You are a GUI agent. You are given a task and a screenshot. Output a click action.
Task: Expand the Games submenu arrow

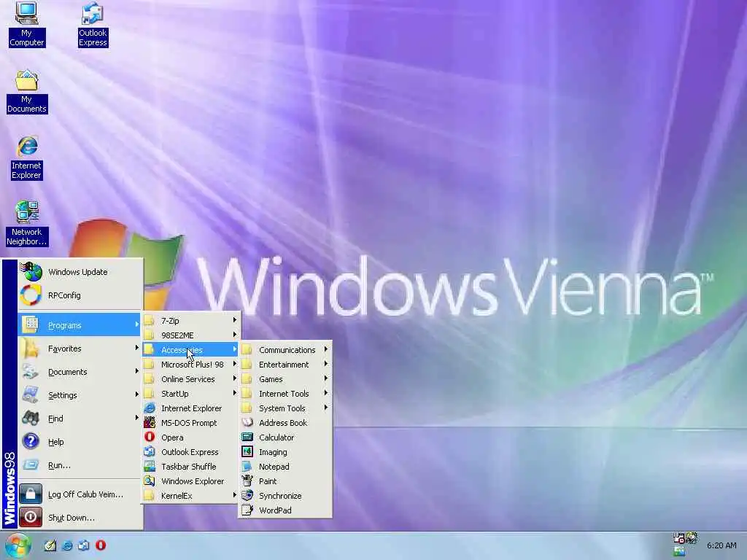coord(326,378)
